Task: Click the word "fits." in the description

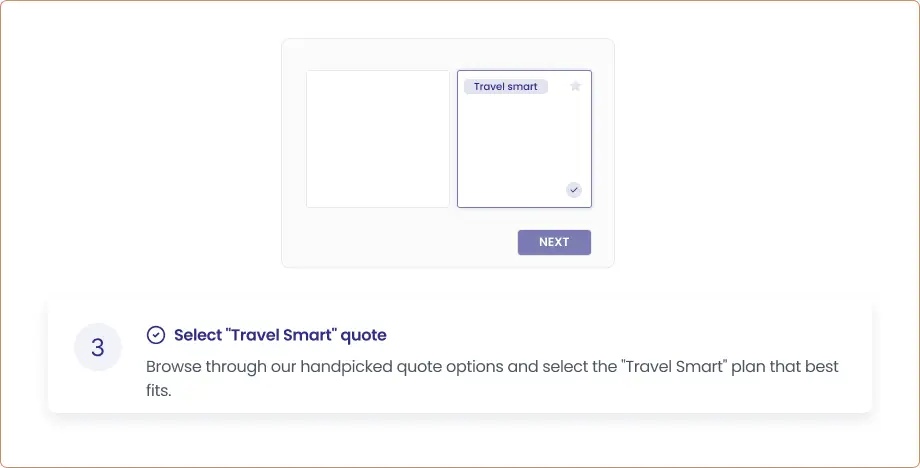Action: coord(159,390)
